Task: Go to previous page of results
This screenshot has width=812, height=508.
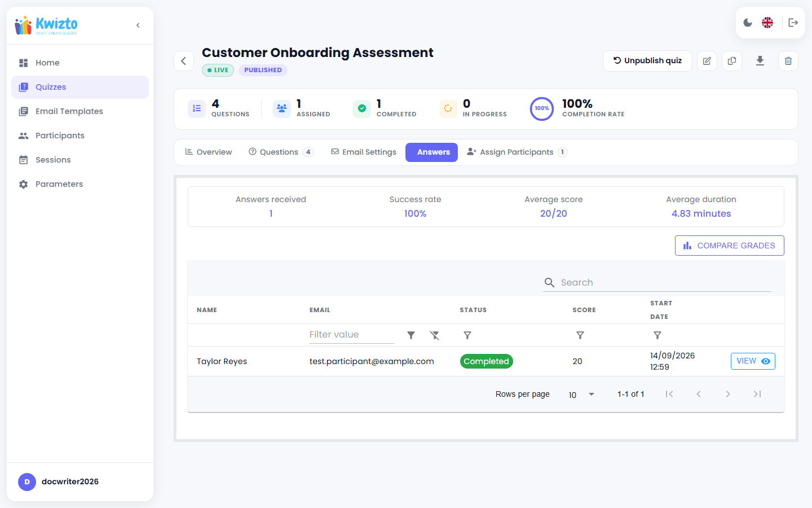Action: pyautogui.click(x=699, y=394)
